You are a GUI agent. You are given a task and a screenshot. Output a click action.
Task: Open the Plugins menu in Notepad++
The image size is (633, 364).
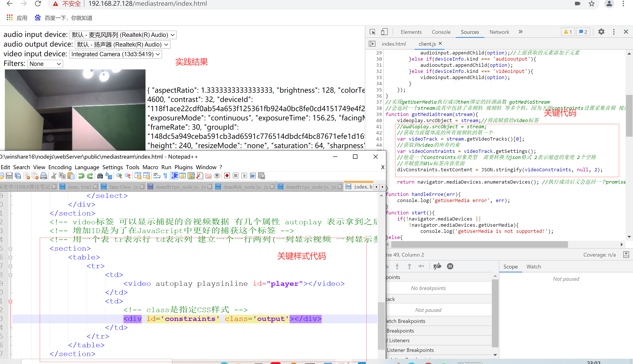183,167
